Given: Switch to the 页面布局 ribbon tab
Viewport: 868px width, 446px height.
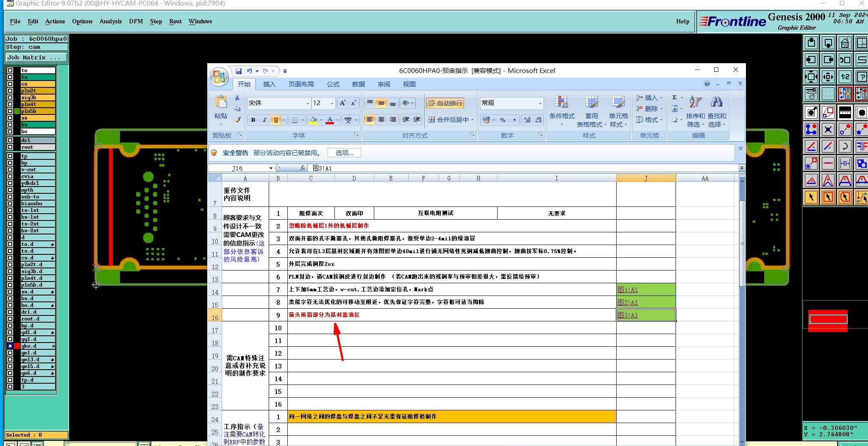Looking at the screenshot, I should [301, 84].
